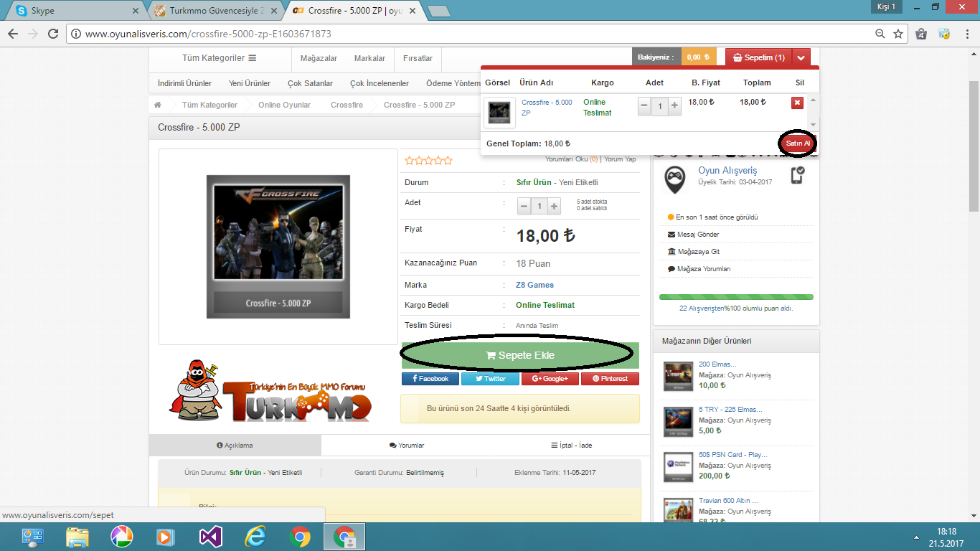Decrease product Adet quantity with minus

[524, 207]
